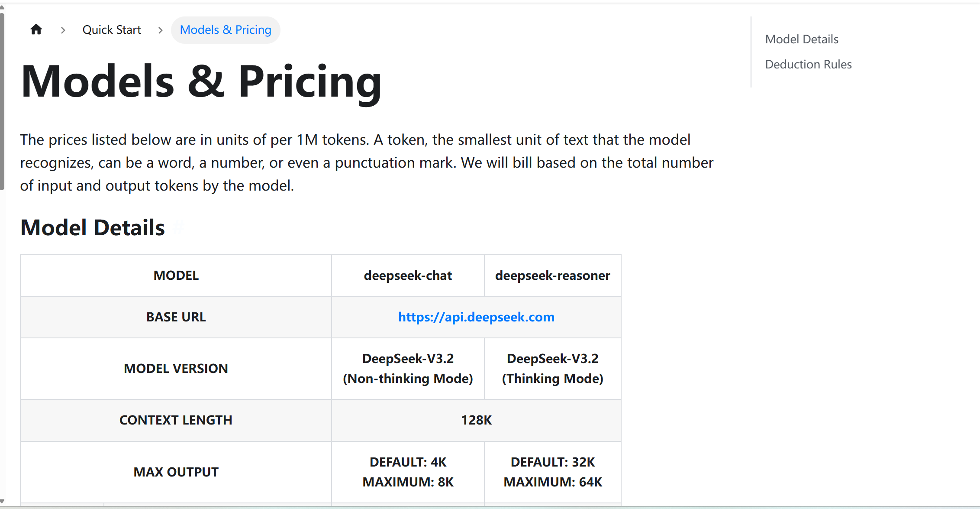Click the MAX OUTPUT row label

(x=176, y=472)
